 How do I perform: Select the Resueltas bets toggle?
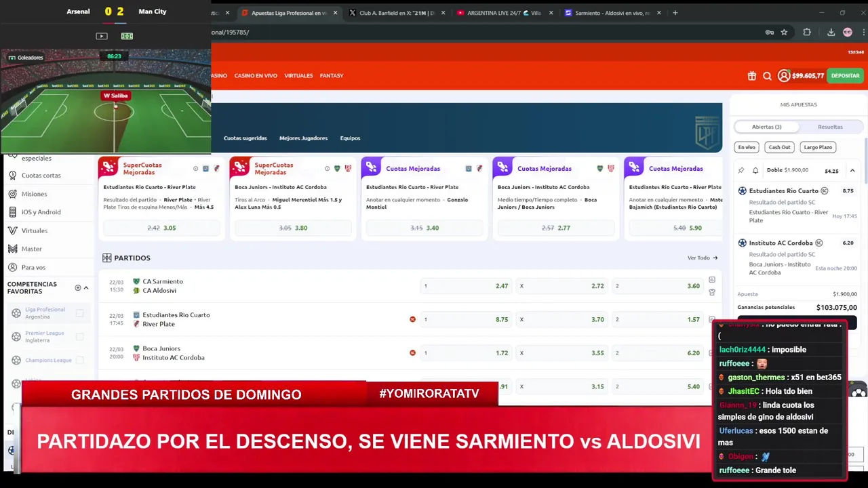point(830,127)
